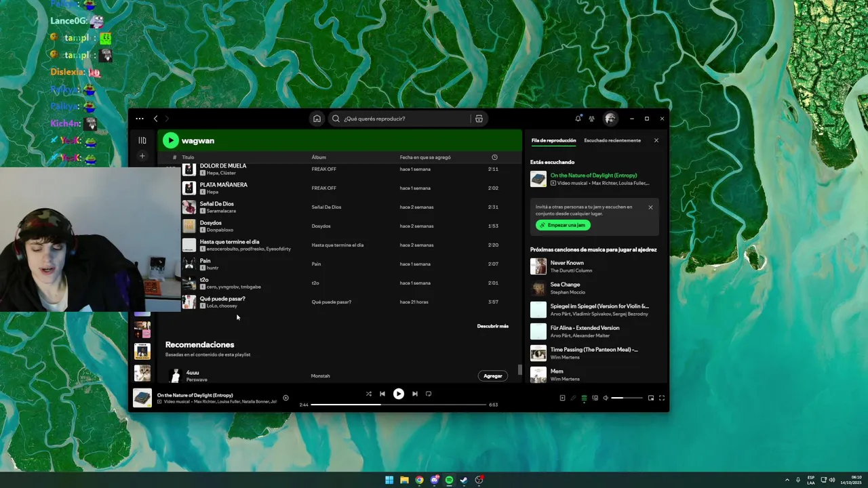Select the Dosydos track title
This screenshot has height=488, width=868.
tap(210, 223)
